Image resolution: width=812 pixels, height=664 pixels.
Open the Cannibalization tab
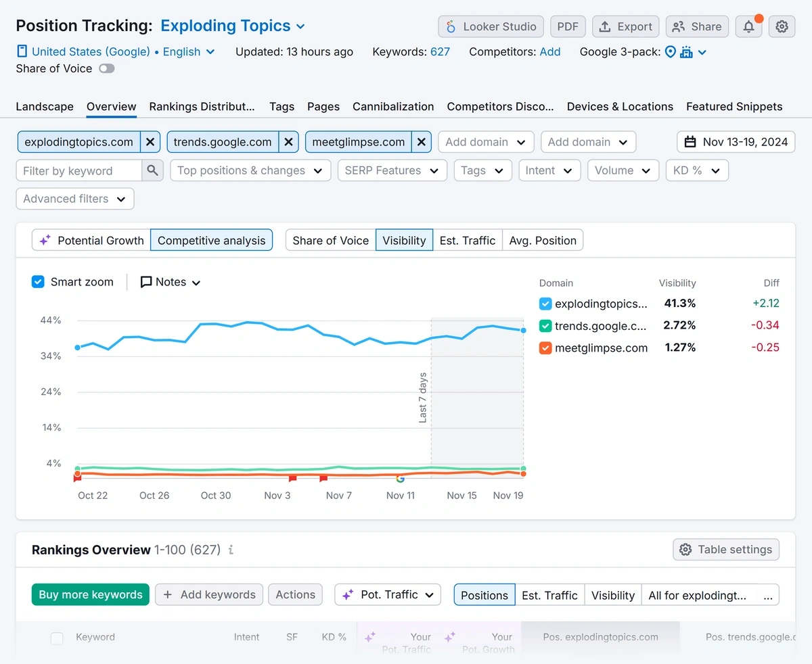pyautogui.click(x=393, y=106)
